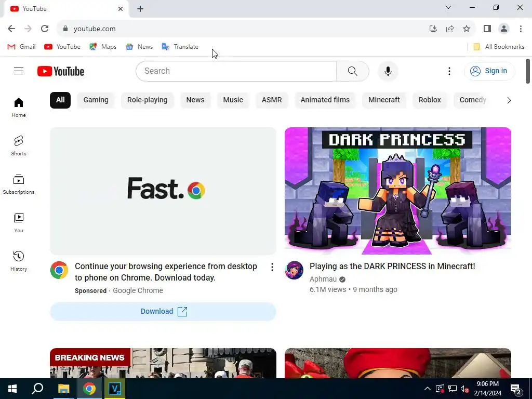Select the News filter chip
The width and height of the screenshot is (532, 399).
pos(195,100)
